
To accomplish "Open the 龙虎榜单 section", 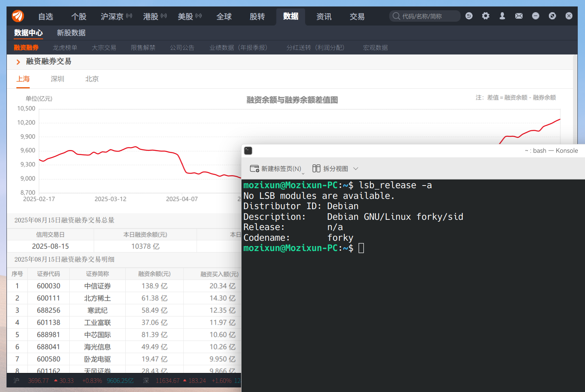I will 65,48.
